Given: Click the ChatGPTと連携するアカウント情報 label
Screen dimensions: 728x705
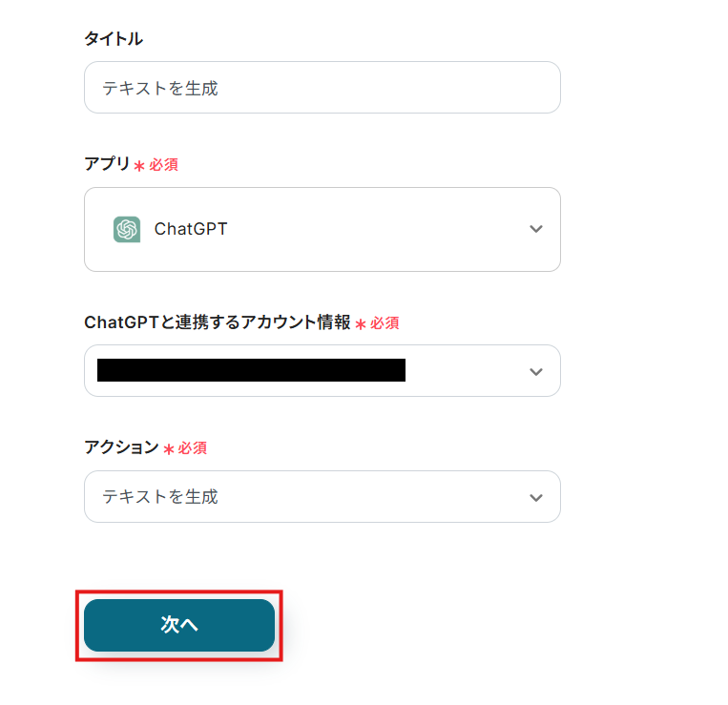Looking at the screenshot, I should pyautogui.click(x=218, y=322).
